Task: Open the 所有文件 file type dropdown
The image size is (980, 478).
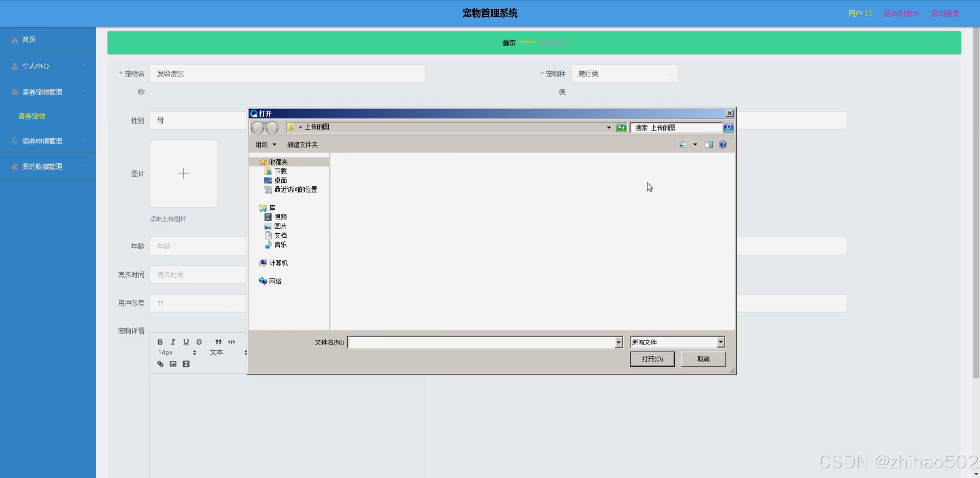Action: point(720,342)
